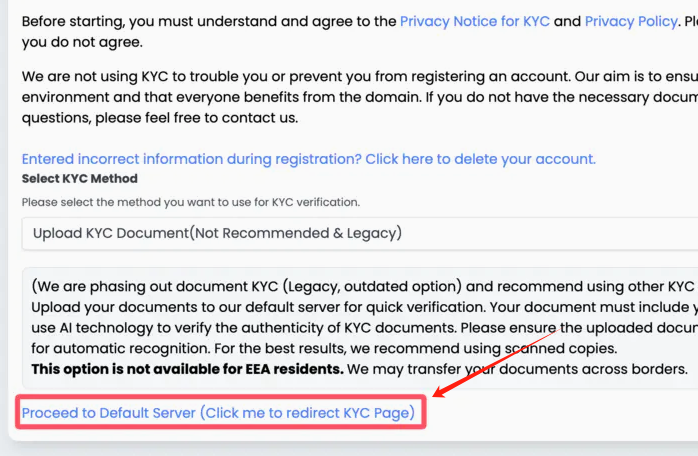Click the 'Entered incorrect information during registration?' text
This screenshot has height=456, width=698.
pos(190,159)
